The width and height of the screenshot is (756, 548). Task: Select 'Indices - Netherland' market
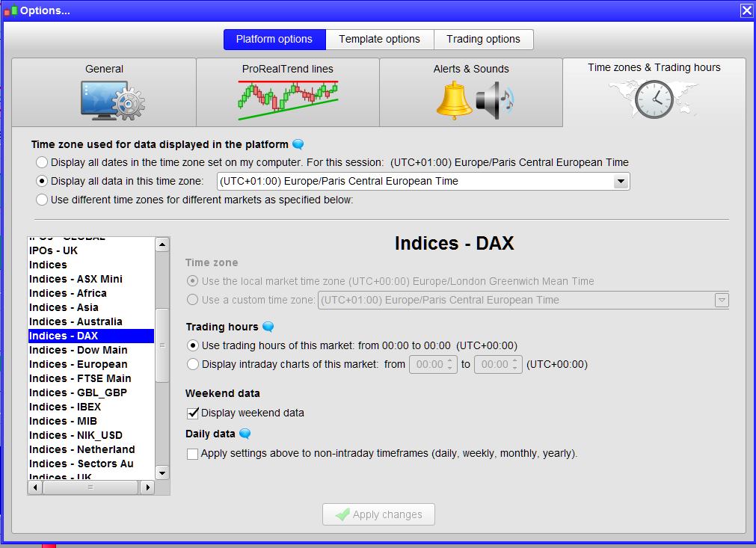[x=91, y=449]
